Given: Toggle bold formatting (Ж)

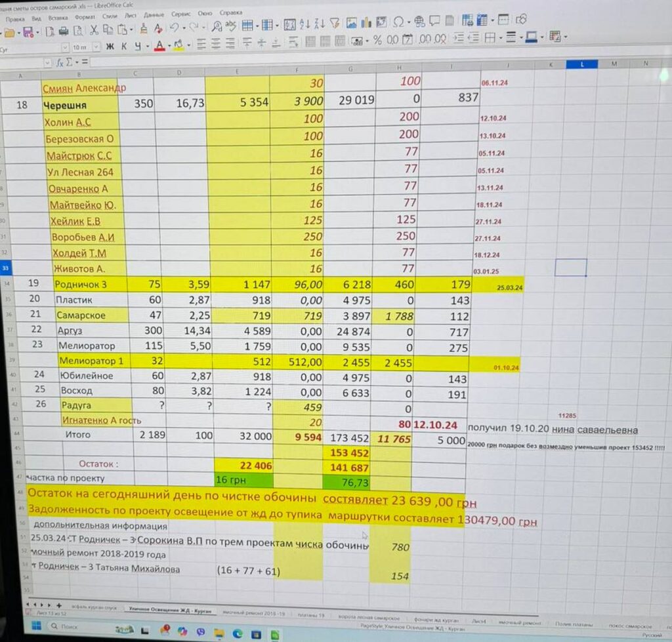Looking at the screenshot, I should click(x=110, y=47).
